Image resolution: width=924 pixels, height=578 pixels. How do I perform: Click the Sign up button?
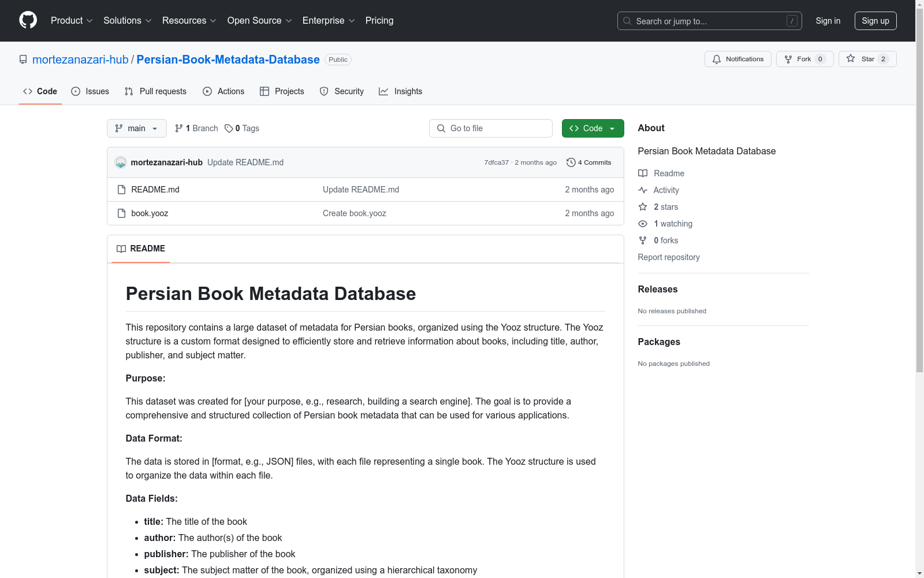(x=875, y=21)
